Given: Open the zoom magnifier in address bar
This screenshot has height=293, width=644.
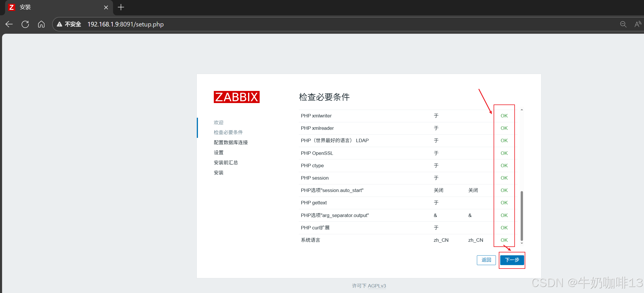Looking at the screenshot, I should click(x=623, y=24).
